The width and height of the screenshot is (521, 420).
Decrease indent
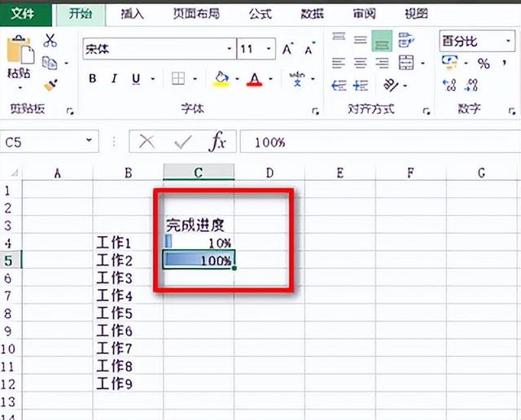(x=339, y=85)
